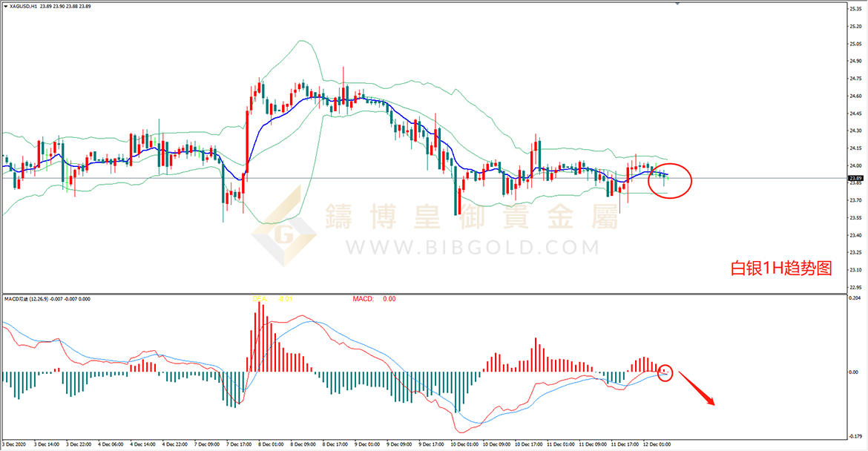Click the 4 Dec 06:00 time label

point(111,444)
